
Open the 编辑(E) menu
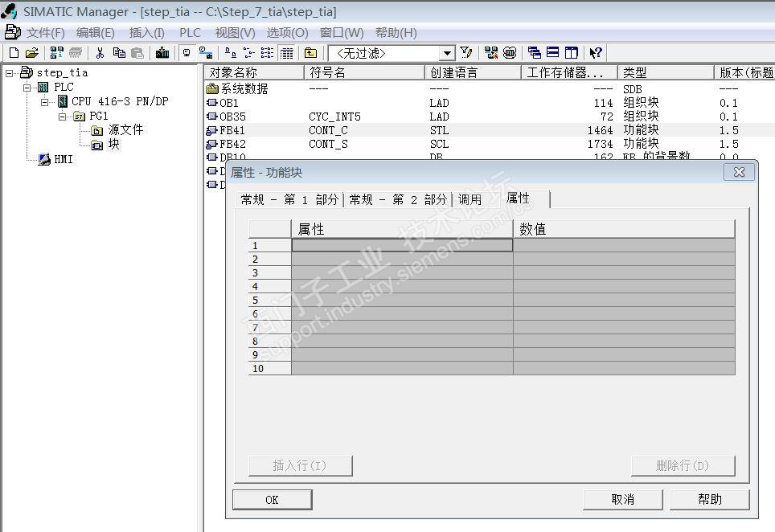[96, 33]
